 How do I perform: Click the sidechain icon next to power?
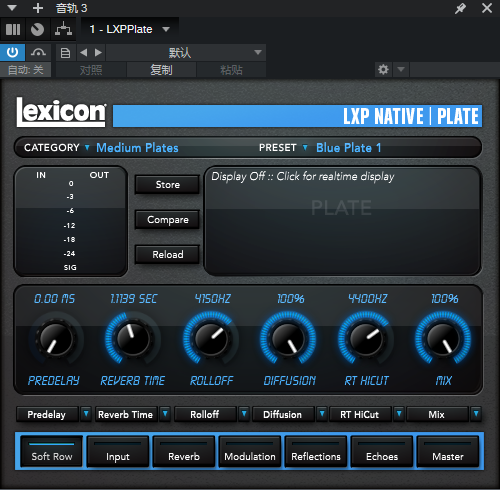tap(38, 52)
